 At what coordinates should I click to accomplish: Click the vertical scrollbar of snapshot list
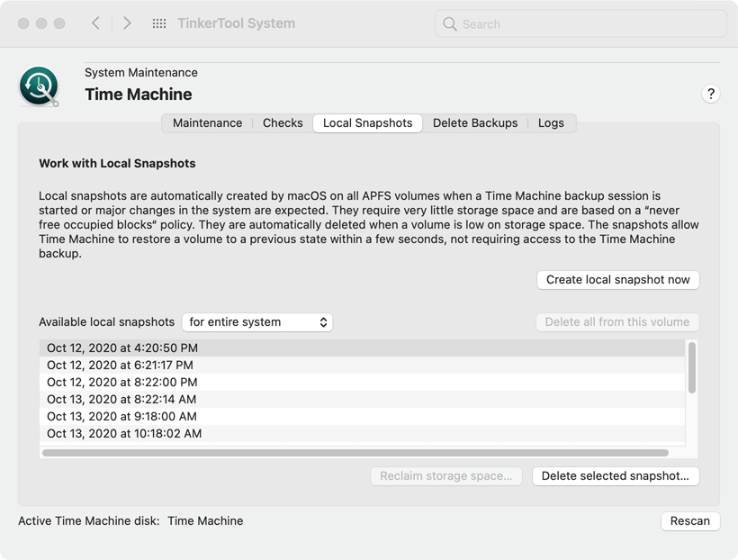coord(691,367)
